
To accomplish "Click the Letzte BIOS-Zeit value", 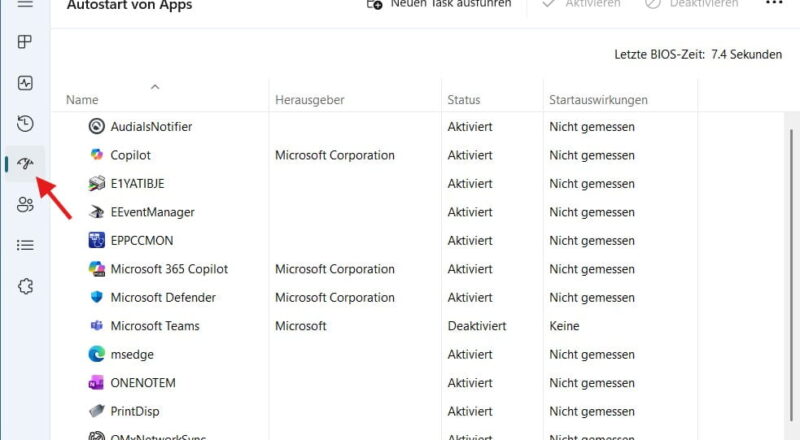I will [746, 54].
